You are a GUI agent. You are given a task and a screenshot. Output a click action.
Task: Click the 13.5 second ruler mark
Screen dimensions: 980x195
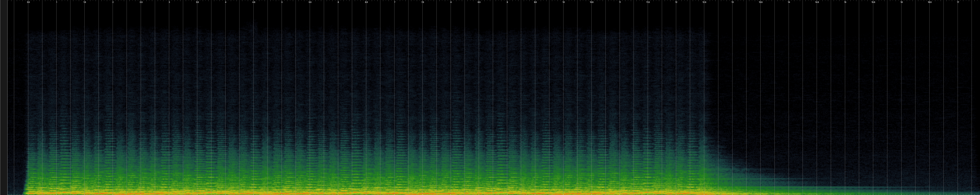761,2
